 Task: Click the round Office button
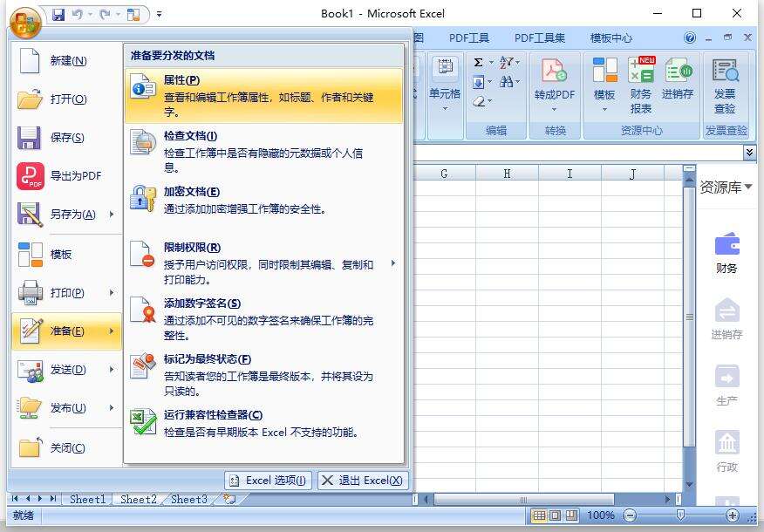[26, 23]
